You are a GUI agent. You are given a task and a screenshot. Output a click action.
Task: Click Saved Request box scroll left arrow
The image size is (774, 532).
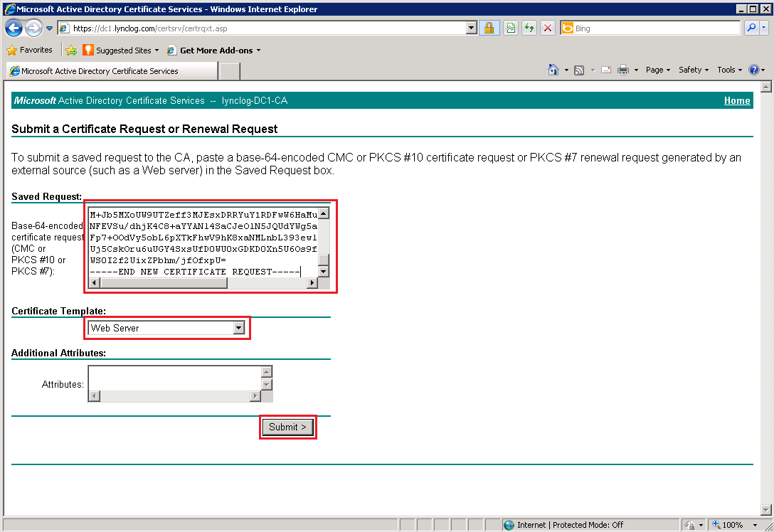[x=95, y=283]
